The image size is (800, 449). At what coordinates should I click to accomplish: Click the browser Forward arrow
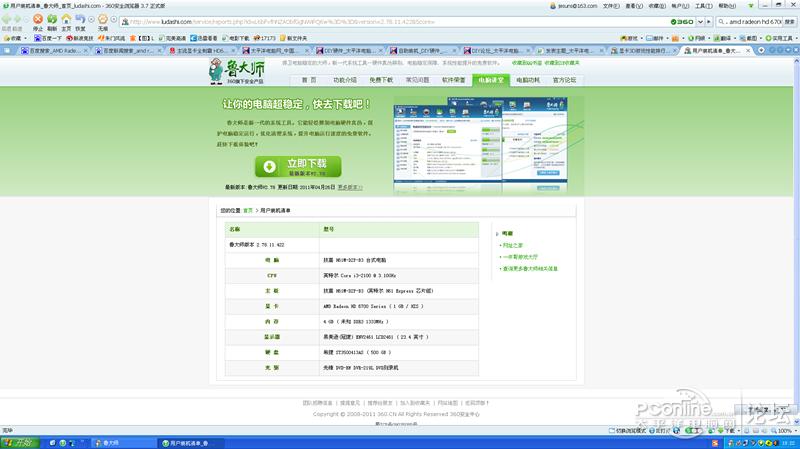coord(17,19)
